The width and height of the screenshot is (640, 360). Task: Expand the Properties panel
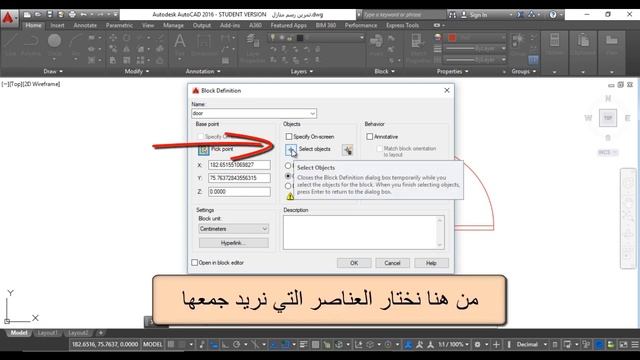point(452,71)
